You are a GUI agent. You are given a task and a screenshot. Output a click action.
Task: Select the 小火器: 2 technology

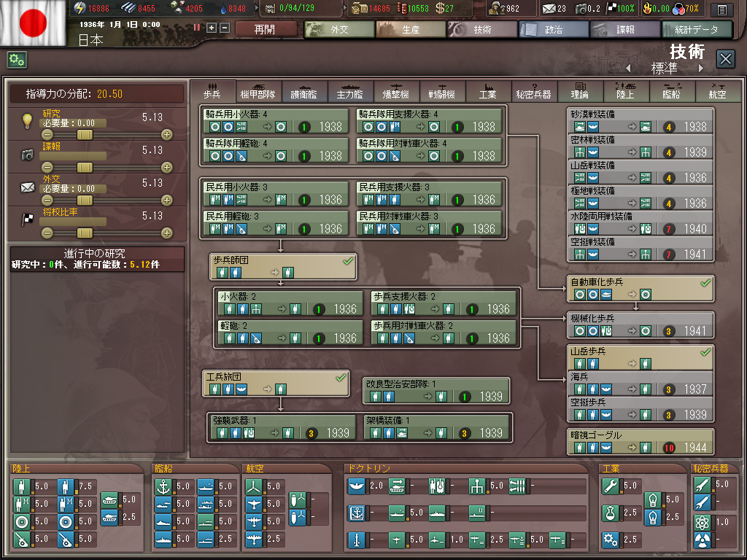(x=290, y=303)
